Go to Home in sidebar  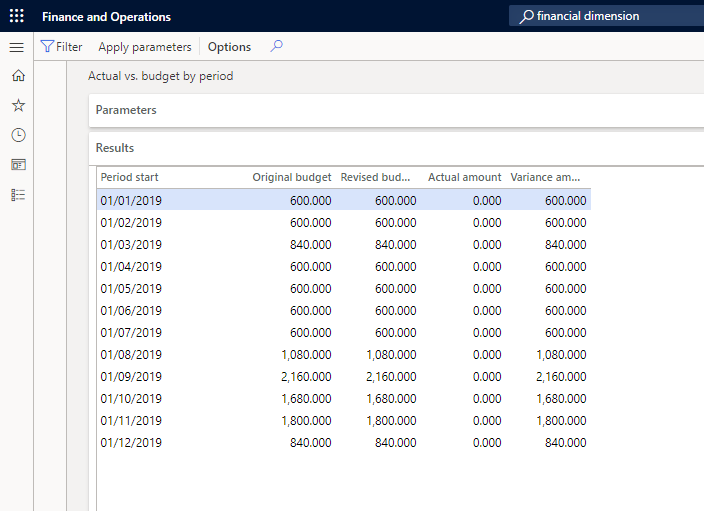point(18,76)
